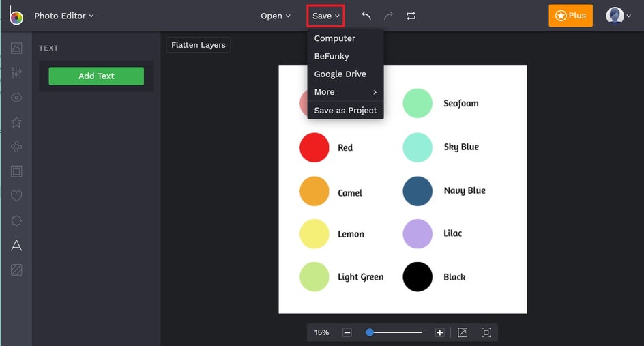Expand the More submenu
The width and height of the screenshot is (644, 346).
tap(345, 92)
